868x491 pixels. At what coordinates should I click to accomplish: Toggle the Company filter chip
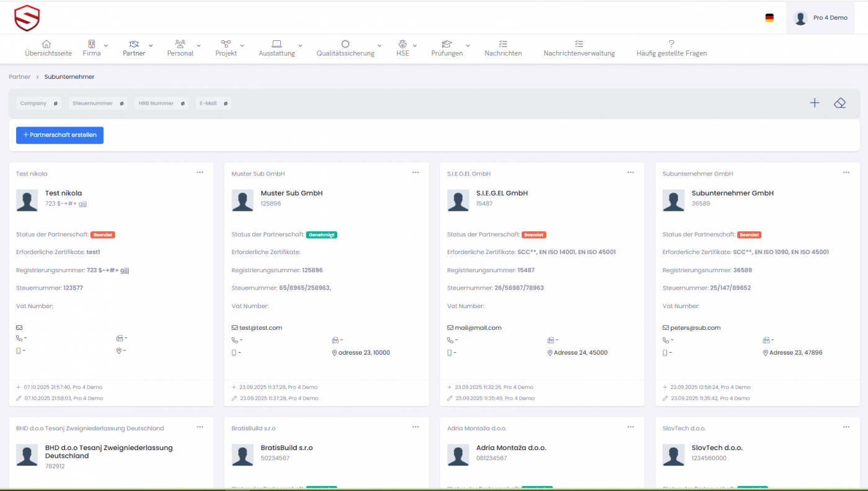pyautogui.click(x=38, y=104)
